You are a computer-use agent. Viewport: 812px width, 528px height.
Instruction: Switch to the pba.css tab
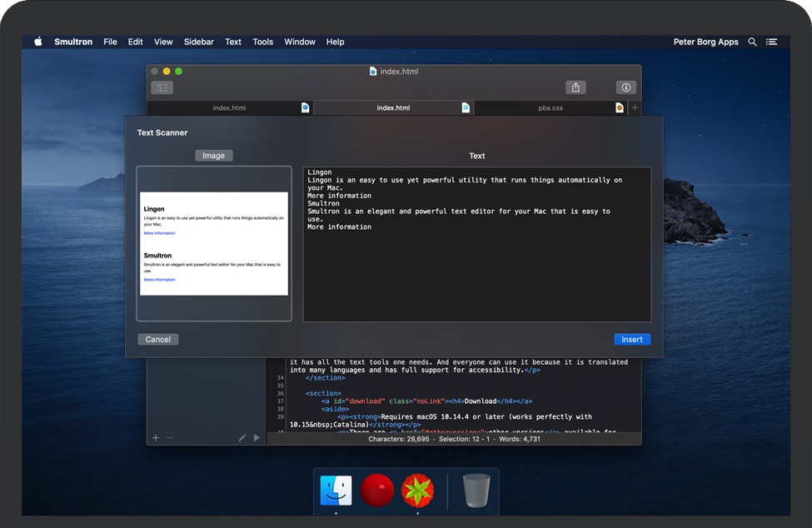550,107
